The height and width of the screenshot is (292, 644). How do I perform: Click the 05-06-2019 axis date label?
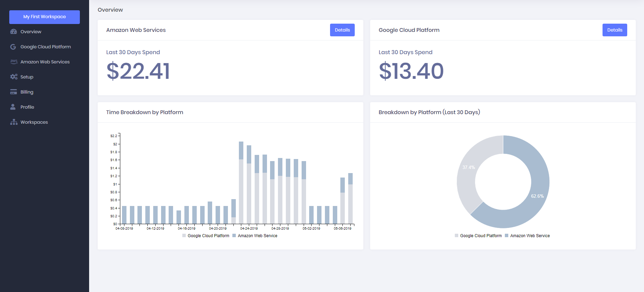tap(343, 229)
